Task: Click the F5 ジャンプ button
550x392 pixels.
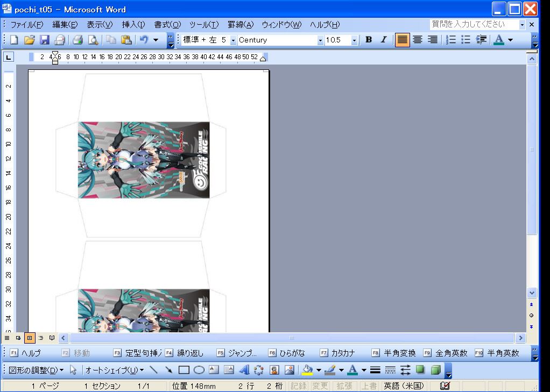Action: [236, 353]
